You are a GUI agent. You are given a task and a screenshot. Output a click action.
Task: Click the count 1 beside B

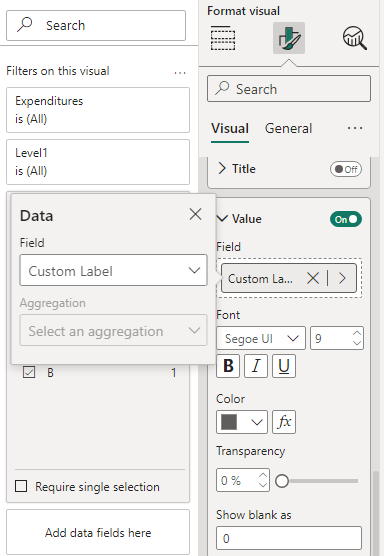click(x=174, y=372)
